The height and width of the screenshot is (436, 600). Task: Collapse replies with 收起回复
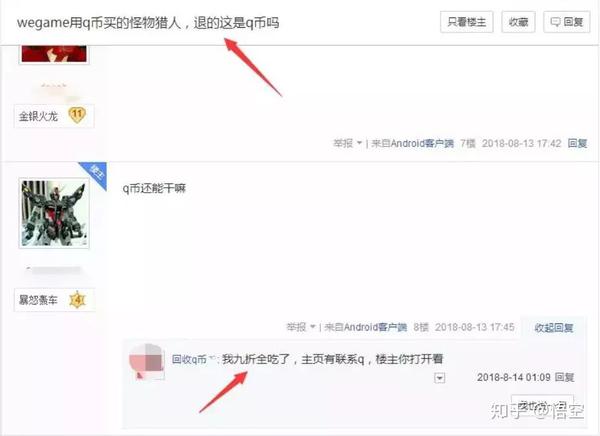click(554, 328)
